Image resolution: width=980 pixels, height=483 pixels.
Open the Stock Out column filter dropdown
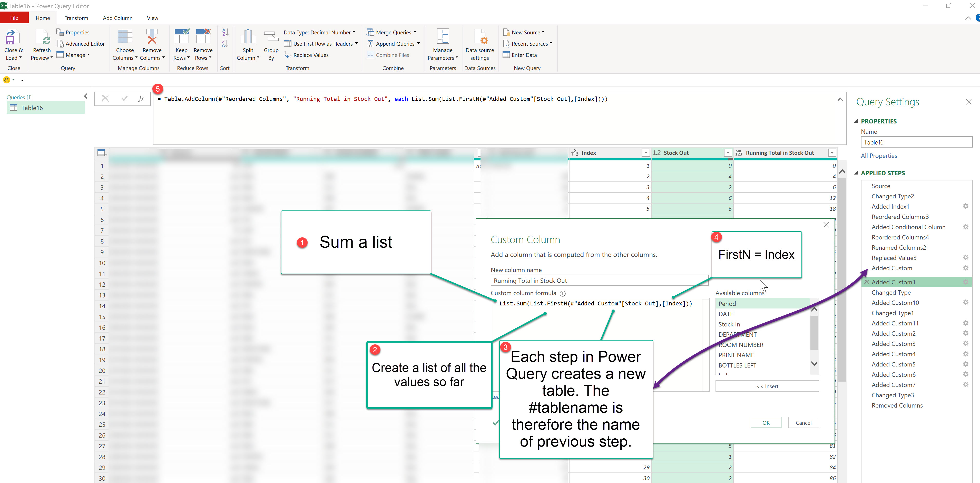click(728, 153)
